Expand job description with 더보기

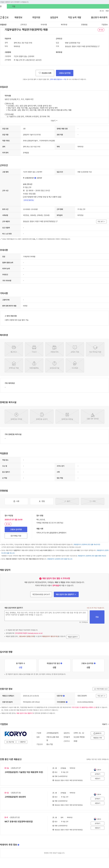click(54, 121)
